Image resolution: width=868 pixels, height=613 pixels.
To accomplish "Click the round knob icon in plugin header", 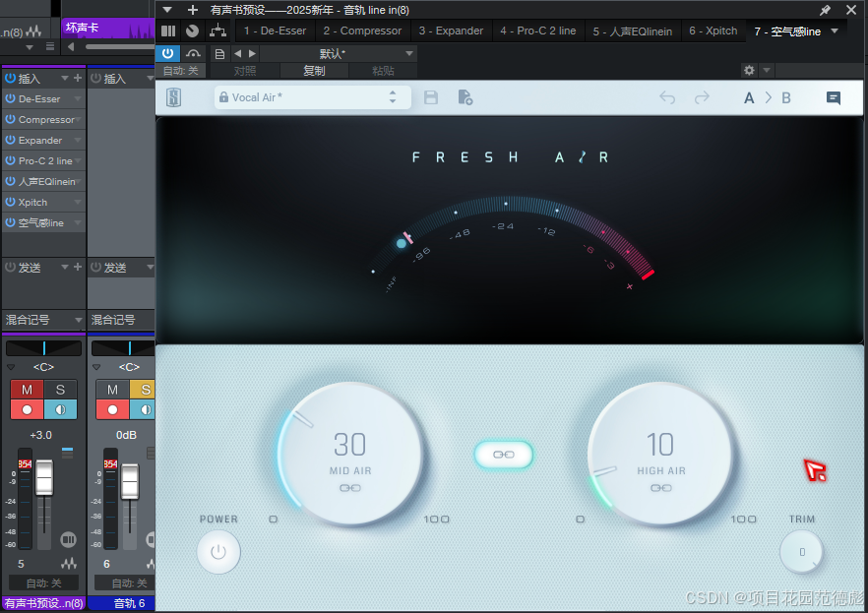I will [192, 31].
